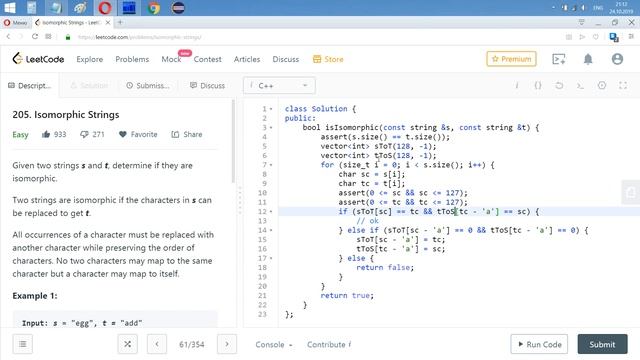Open the Discuss nav link
This screenshot has height=360, width=640.
pyautogui.click(x=286, y=59)
